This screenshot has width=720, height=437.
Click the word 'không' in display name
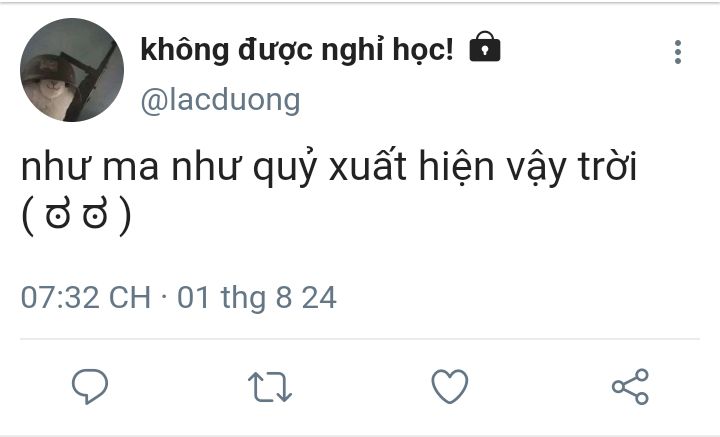(x=185, y=50)
